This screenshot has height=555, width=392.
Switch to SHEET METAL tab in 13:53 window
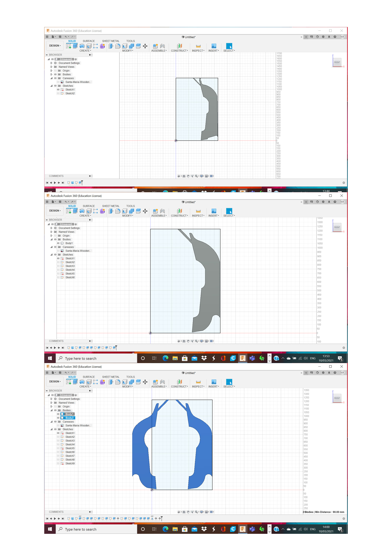click(x=111, y=206)
